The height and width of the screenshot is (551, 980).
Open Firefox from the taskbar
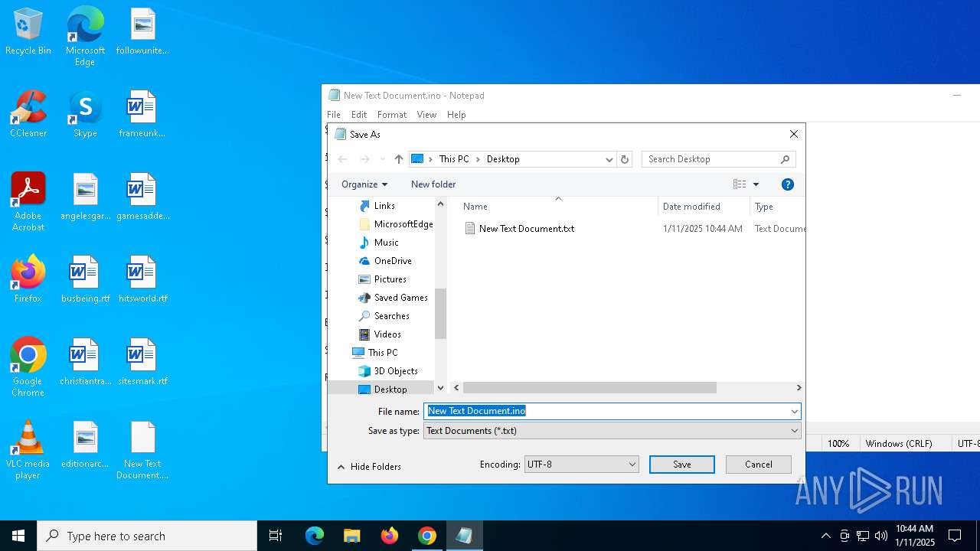pyautogui.click(x=389, y=536)
